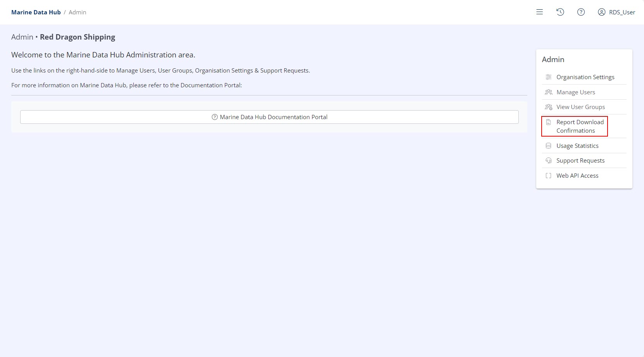Open Organisation Settings from Admin panel
This screenshot has width=644, height=357.
click(x=585, y=77)
